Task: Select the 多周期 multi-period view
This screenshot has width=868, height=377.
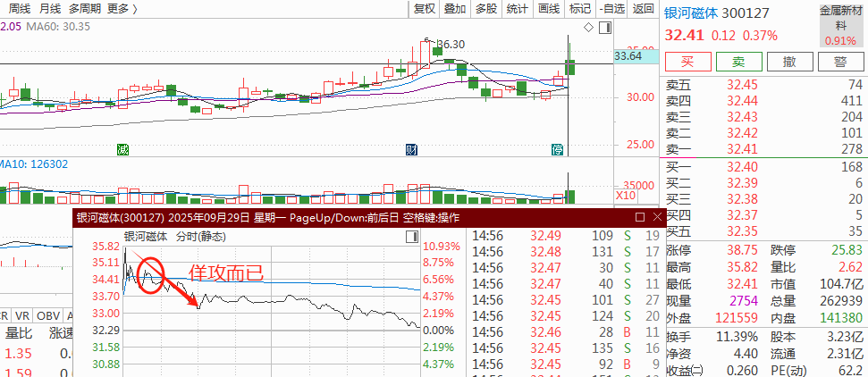Action: pyautogui.click(x=85, y=8)
